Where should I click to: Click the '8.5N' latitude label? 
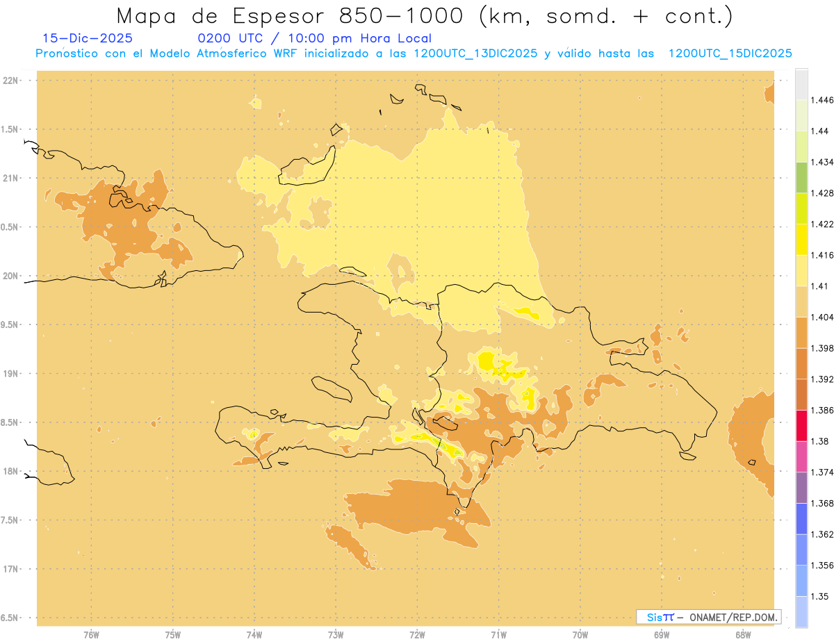(x=10, y=422)
